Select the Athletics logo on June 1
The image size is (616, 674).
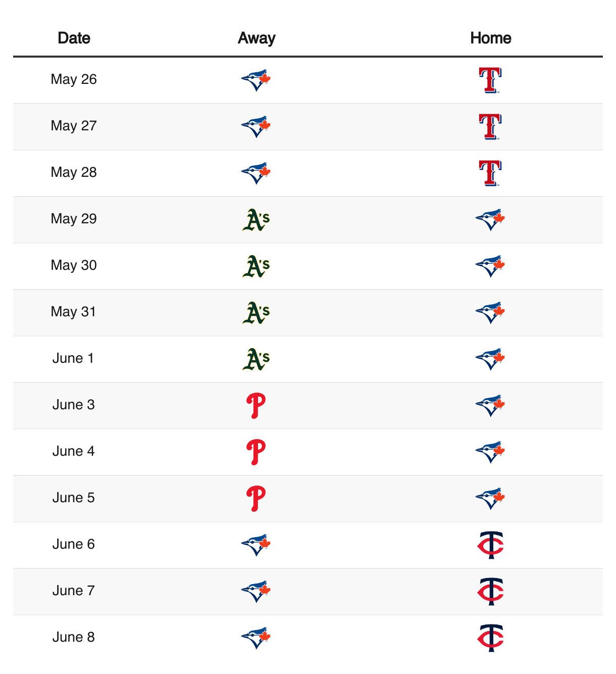[x=256, y=359]
